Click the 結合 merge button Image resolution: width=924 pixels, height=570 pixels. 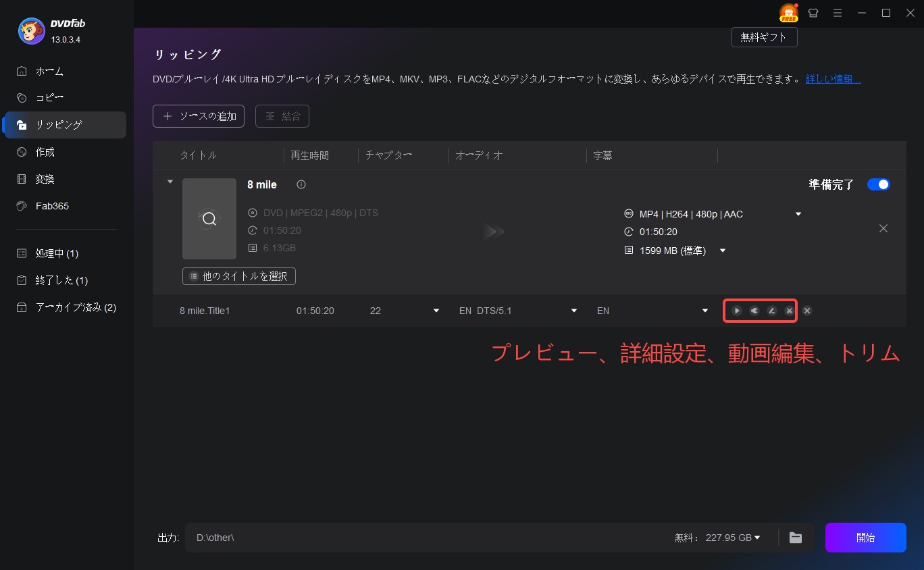click(282, 116)
